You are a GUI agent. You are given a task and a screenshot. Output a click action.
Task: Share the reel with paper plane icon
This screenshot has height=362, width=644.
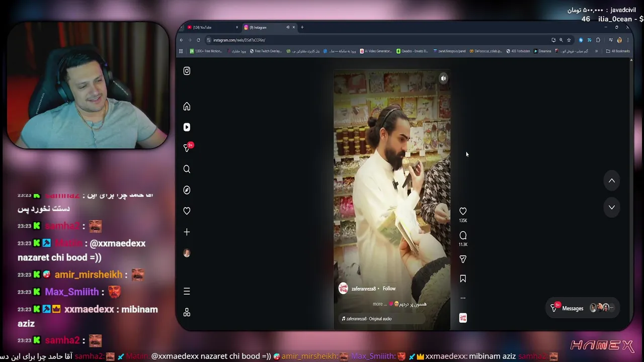click(x=463, y=259)
